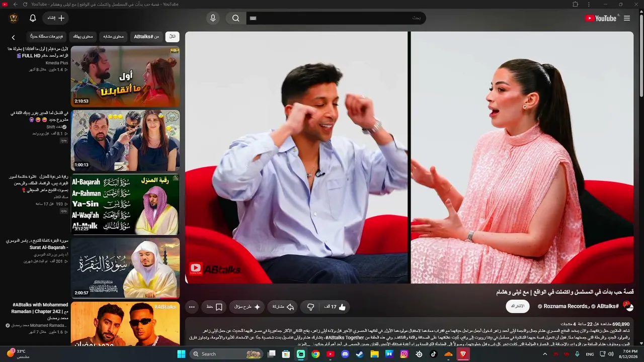This screenshot has width=644, height=362.
Task: Open the account avatar menu
Action: coord(14,18)
